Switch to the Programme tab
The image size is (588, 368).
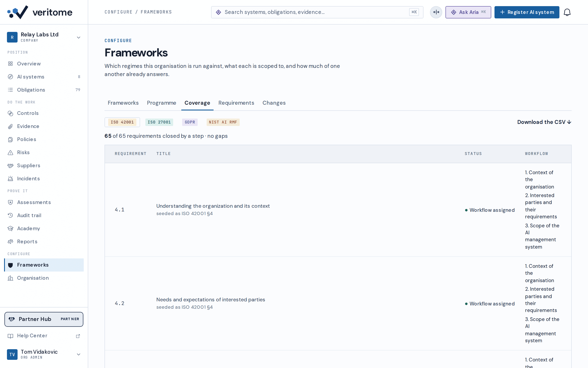pyautogui.click(x=161, y=103)
